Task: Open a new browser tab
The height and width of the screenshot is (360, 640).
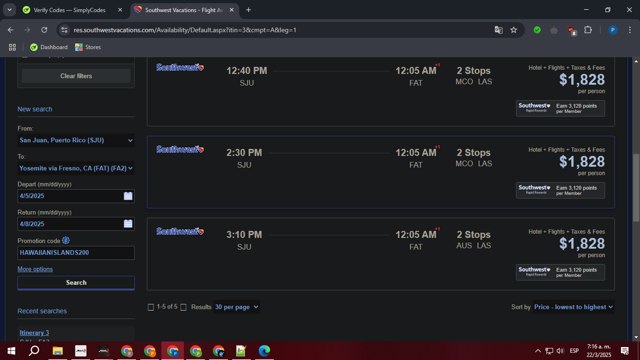Action: (248, 10)
